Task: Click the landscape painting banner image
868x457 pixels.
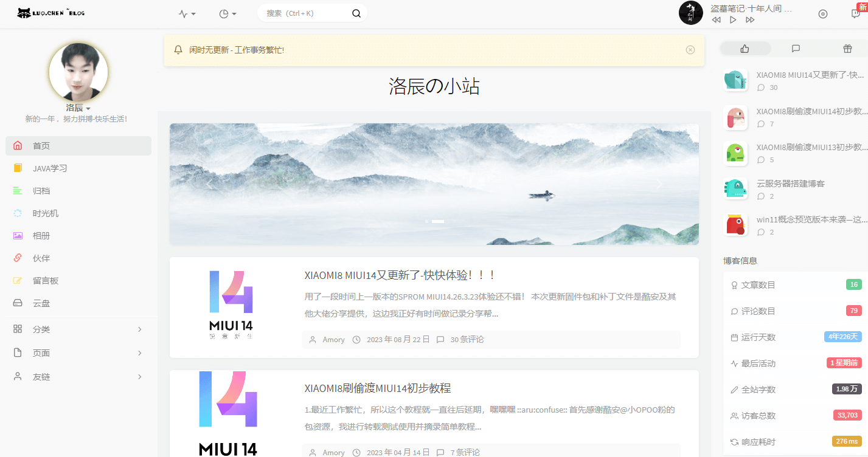Action: pos(434,184)
